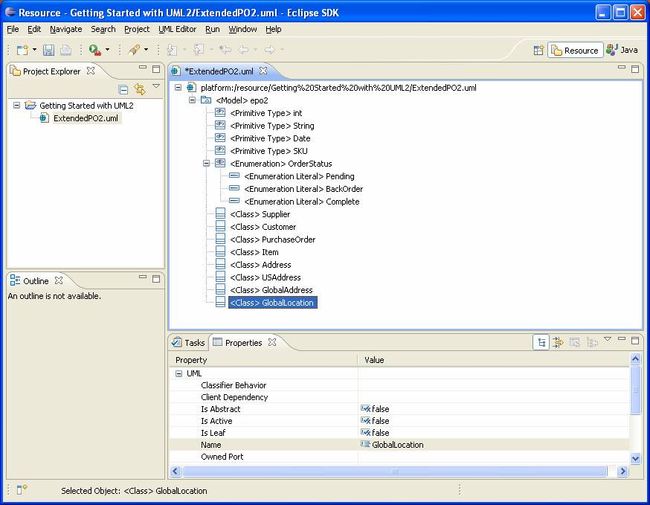Switch to the Tasks tab

pyautogui.click(x=189, y=342)
